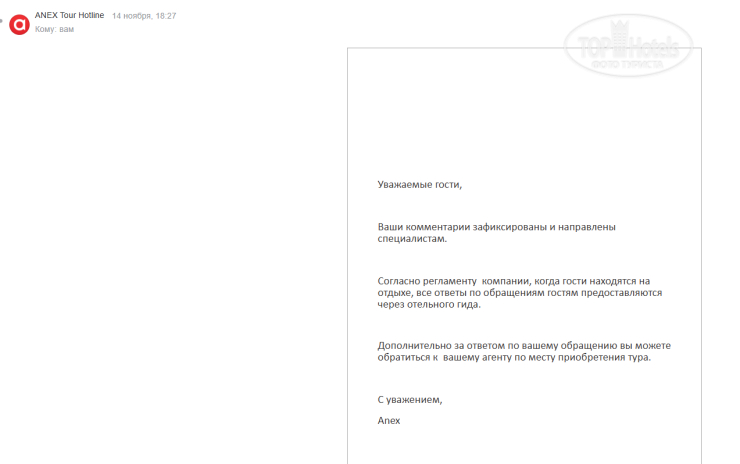Image resolution: width=740 pixels, height=464 pixels.
Task: Click the greeting Уважаемые гости
Action: [420, 185]
